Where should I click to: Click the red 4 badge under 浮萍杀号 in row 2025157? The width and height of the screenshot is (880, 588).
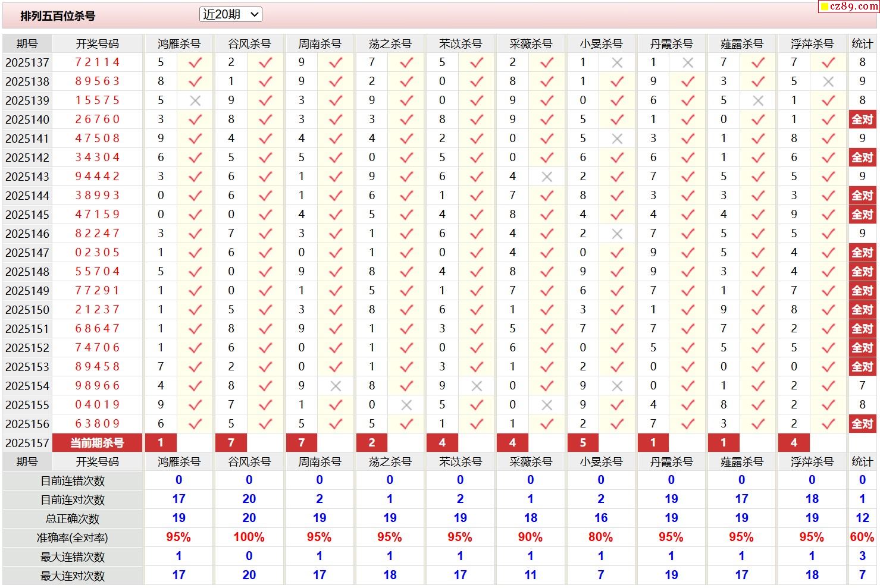click(794, 443)
